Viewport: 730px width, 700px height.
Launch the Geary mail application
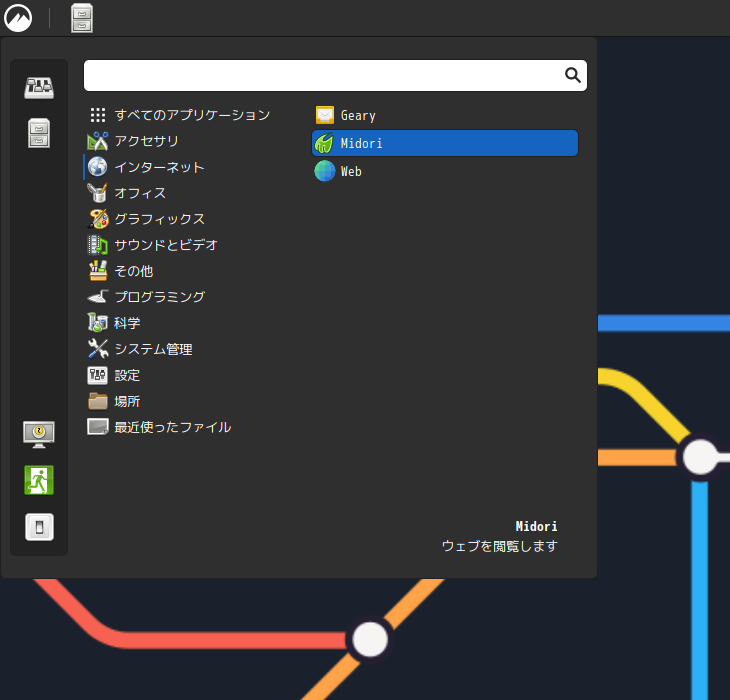[x=445, y=115]
